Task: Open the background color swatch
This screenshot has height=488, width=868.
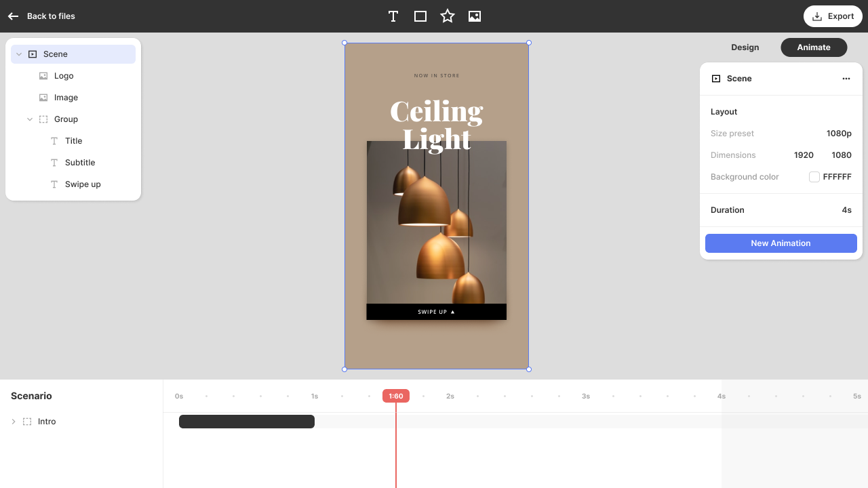Action: pos(814,177)
